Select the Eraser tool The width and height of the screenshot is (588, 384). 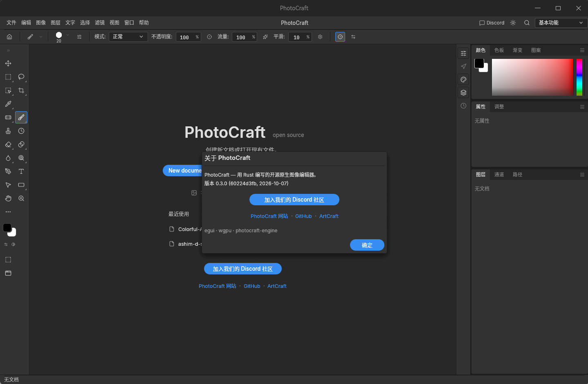tap(8, 144)
